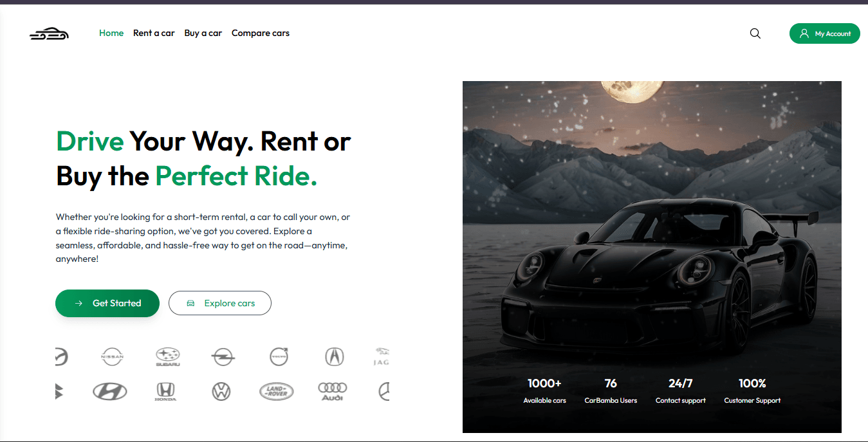
Task: Click the Nissan brand logo
Action: pos(113,356)
